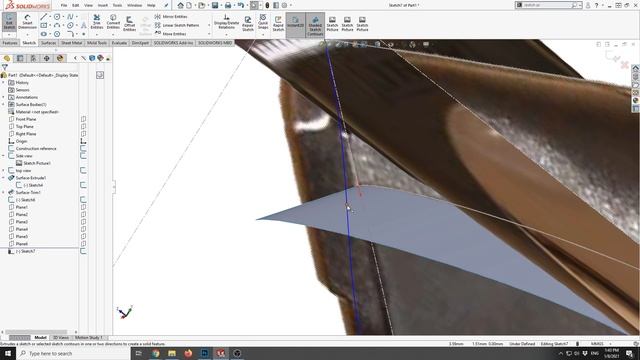Select the Sketch Fillet tool
Viewport: 640px width, 360px height.
coord(70,34)
